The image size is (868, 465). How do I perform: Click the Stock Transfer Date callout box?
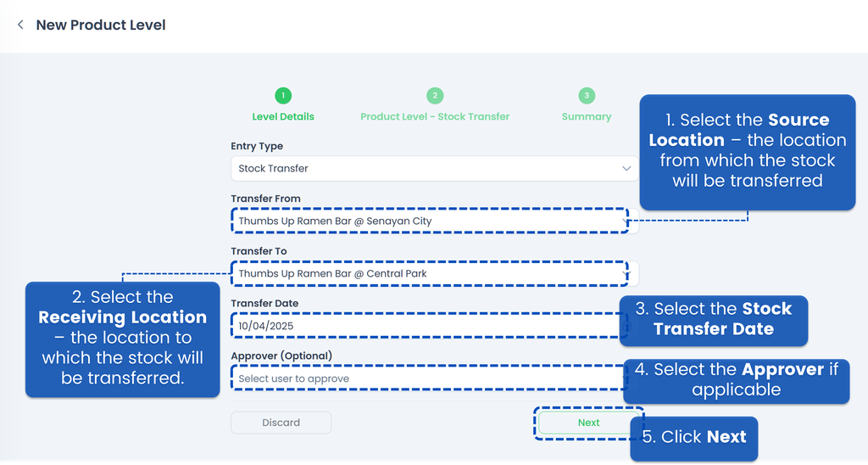tap(714, 319)
